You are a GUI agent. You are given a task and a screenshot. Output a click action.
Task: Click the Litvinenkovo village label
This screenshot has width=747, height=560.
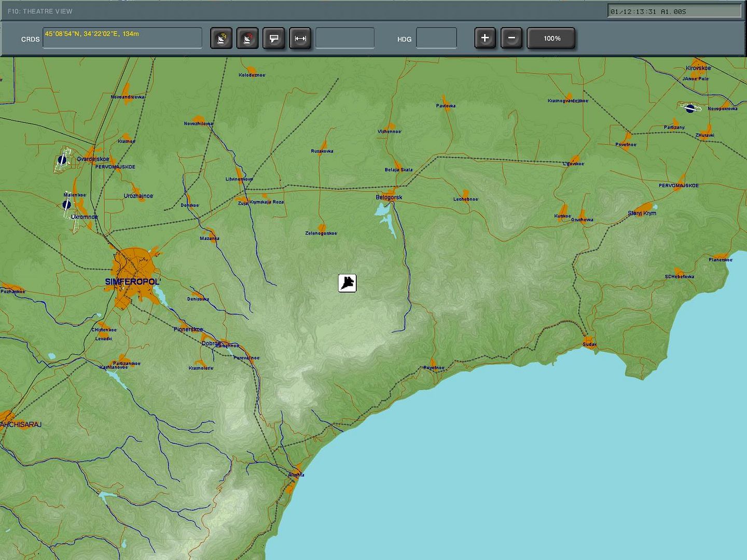(239, 179)
